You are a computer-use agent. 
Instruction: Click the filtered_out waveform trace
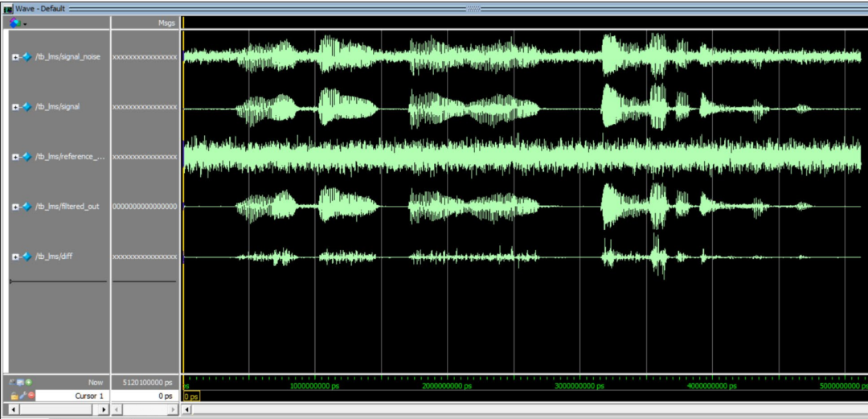[522, 206]
